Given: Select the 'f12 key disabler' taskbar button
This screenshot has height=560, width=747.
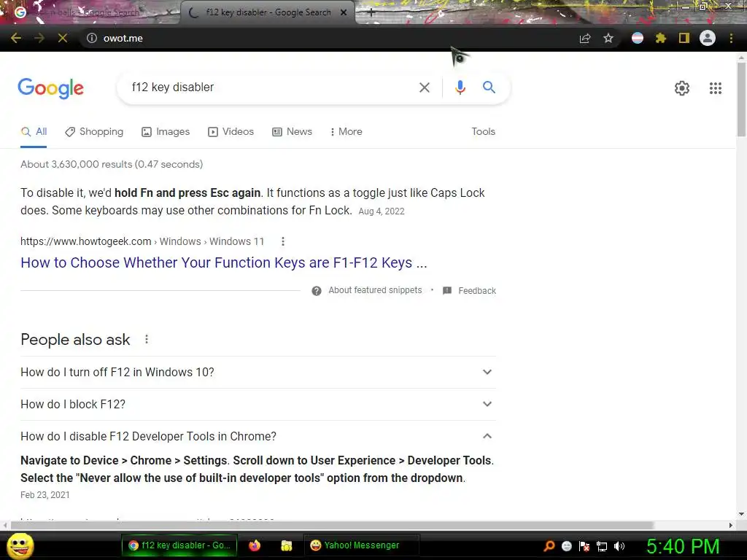Looking at the screenshot, I should 179,545.
